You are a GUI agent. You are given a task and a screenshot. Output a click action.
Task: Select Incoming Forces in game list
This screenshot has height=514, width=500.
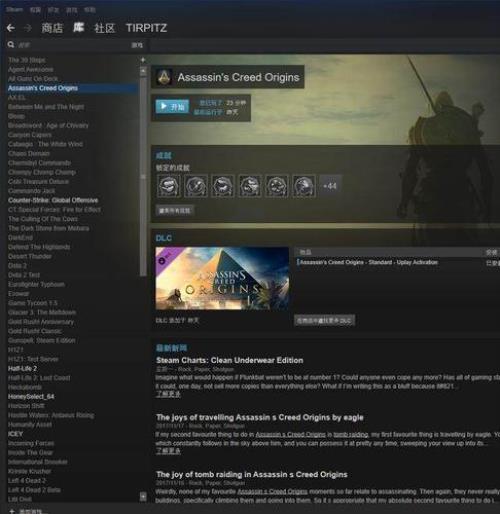31,443
